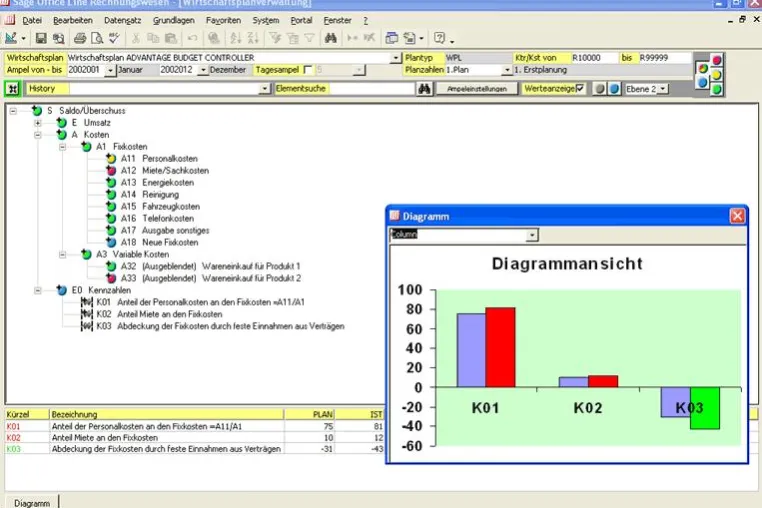The height and width of the screenshot is (508, 762).
Task: Open the Bearbeiten menu
Action: [73, 20]
